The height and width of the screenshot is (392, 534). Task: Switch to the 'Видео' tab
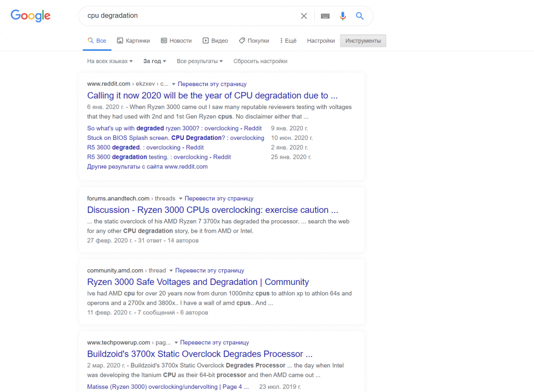point(215,41)
